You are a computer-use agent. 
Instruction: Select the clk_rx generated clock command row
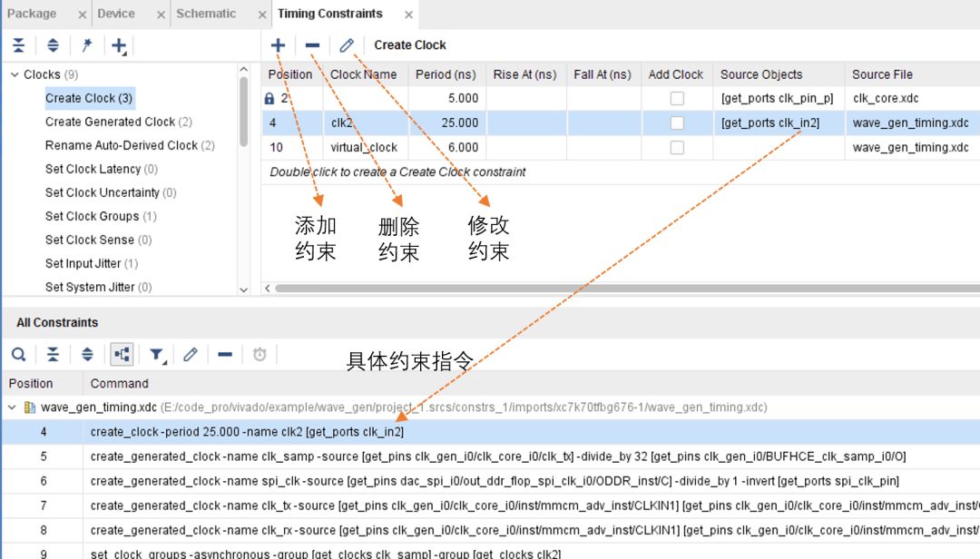tap(490, 530)
